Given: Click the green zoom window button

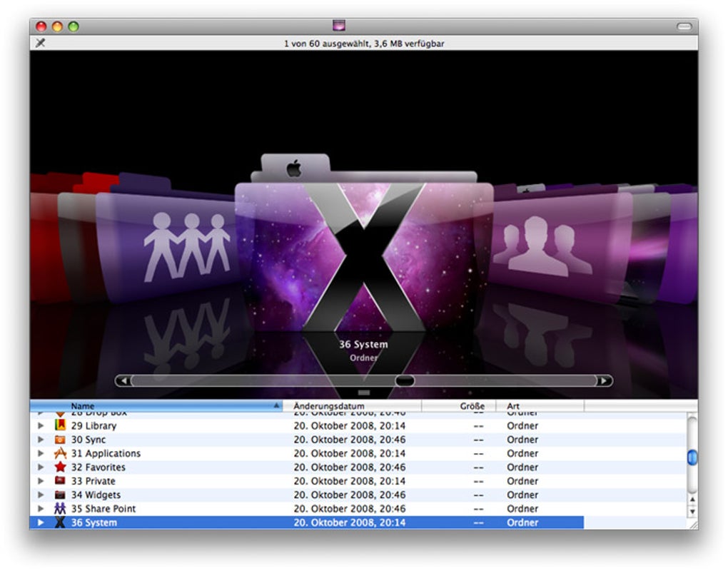Looking at the screenshot, I should pos(74,26).
